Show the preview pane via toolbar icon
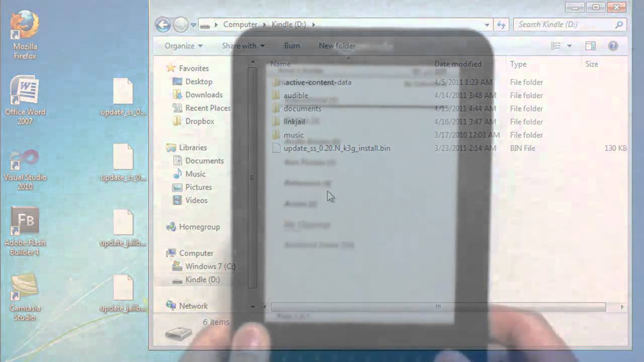The width and height of the screenshot is (644, 362). tap(590, 46)
